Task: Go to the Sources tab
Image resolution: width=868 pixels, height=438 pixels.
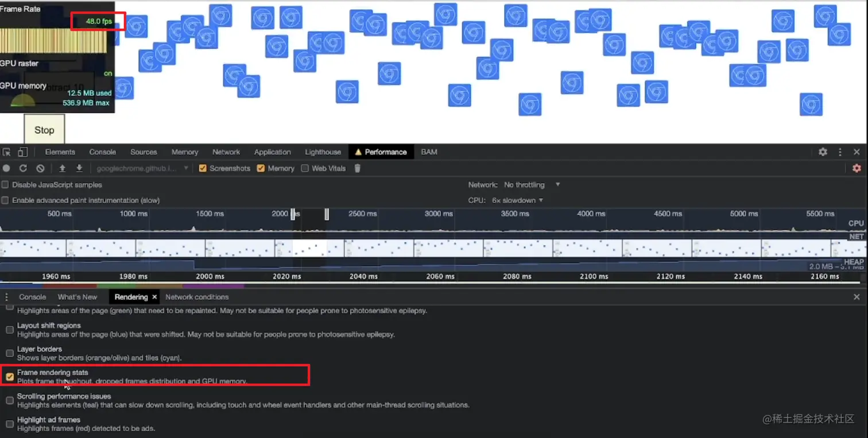Action: click(x=144, y=152)
